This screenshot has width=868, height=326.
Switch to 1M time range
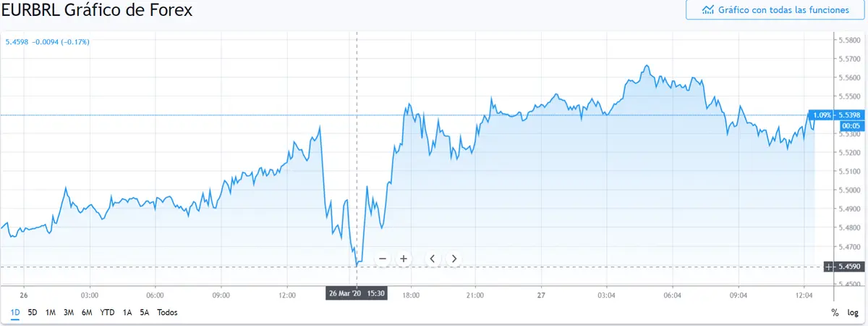coord(51,312)
